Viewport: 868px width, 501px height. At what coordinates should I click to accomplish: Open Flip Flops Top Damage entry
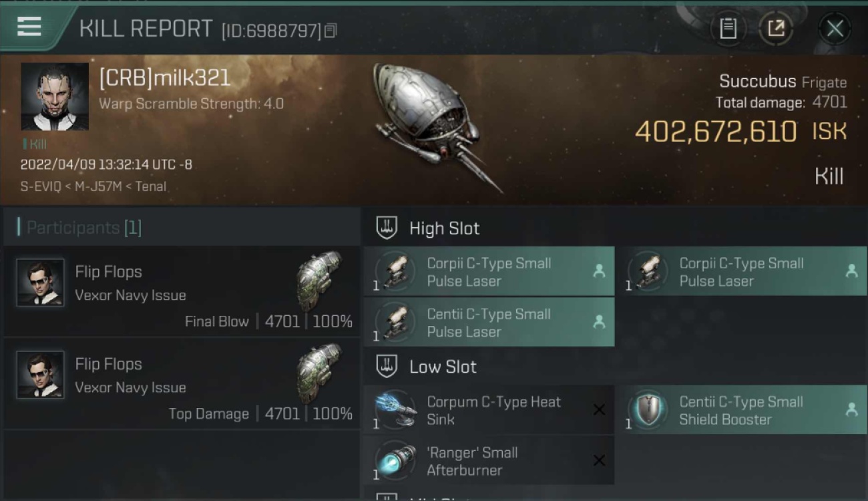[x=182, y=384]
